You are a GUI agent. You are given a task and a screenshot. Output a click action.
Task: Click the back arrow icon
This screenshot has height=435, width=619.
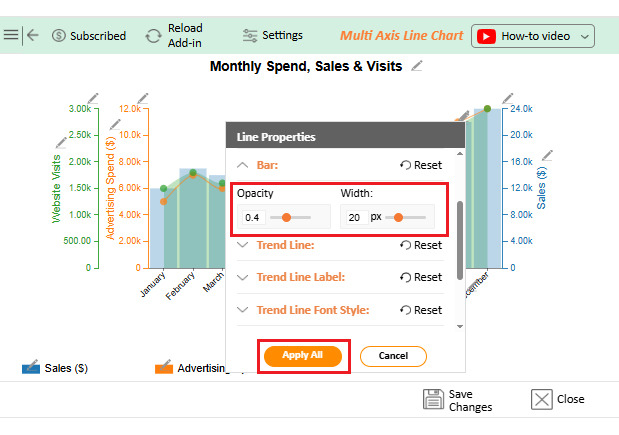(x=33, y=35)
